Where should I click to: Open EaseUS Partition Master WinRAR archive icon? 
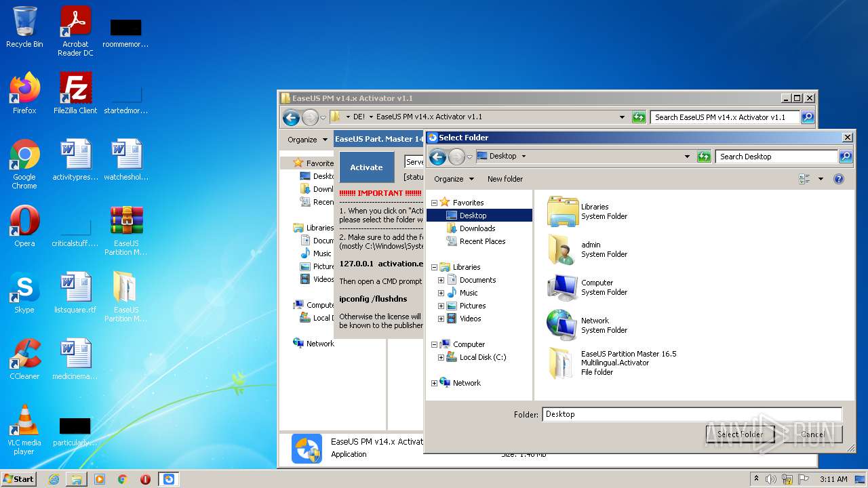tap(126, 230)
